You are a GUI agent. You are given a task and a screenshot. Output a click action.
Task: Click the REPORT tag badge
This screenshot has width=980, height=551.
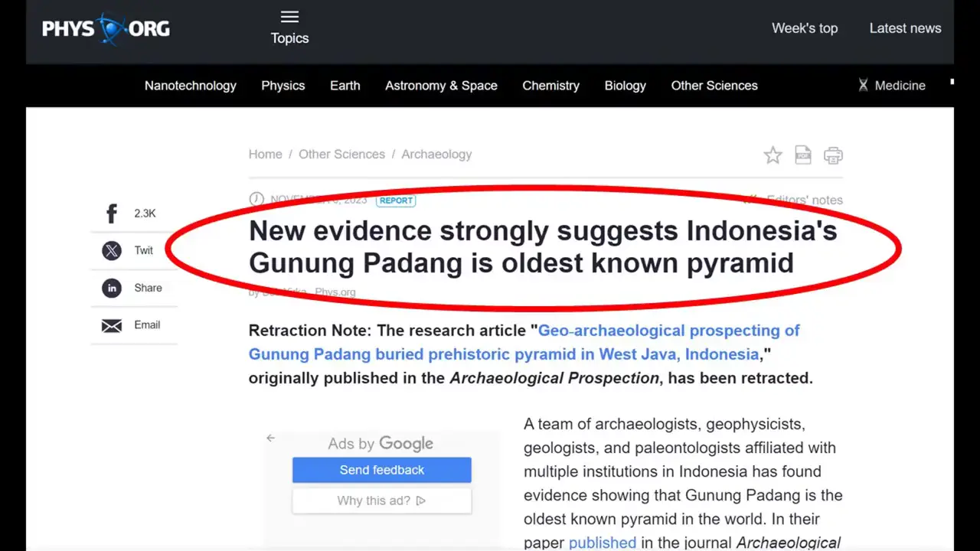click(396, 201)
